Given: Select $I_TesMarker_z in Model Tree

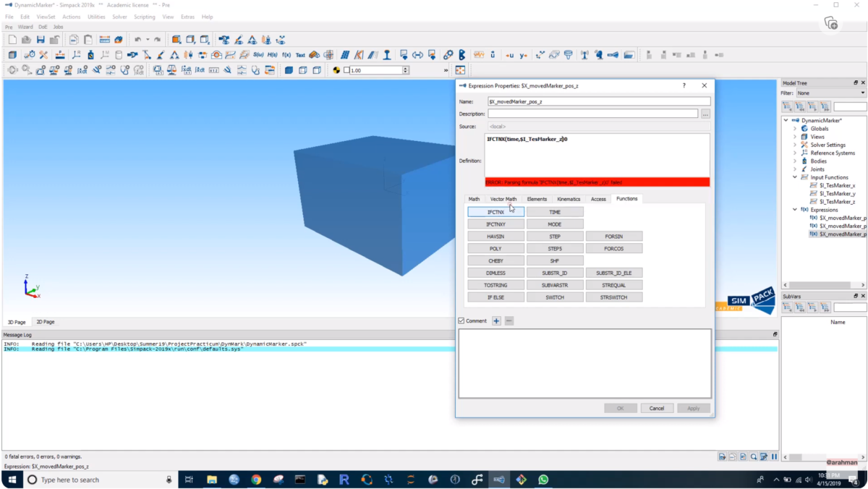Looking at the screenshot, I should 837,202.
